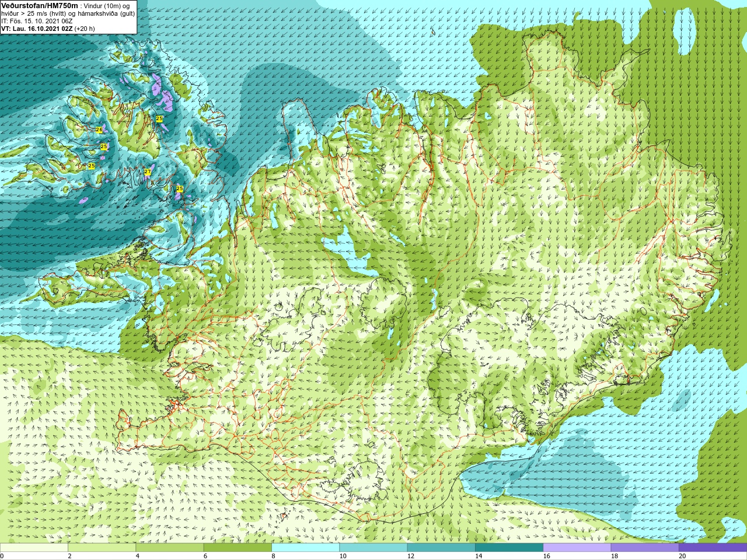Click the 'Veðurstofan/HM750m' title text

click(40, 5)
